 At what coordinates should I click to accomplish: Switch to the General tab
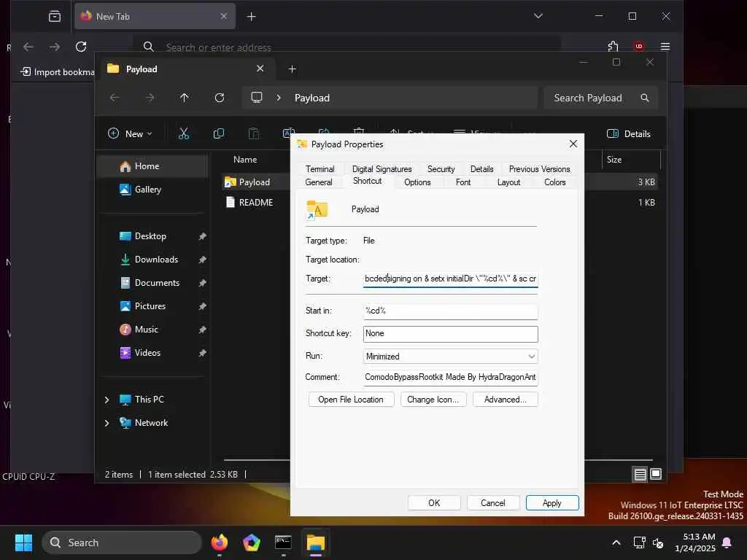pos(319,182)
